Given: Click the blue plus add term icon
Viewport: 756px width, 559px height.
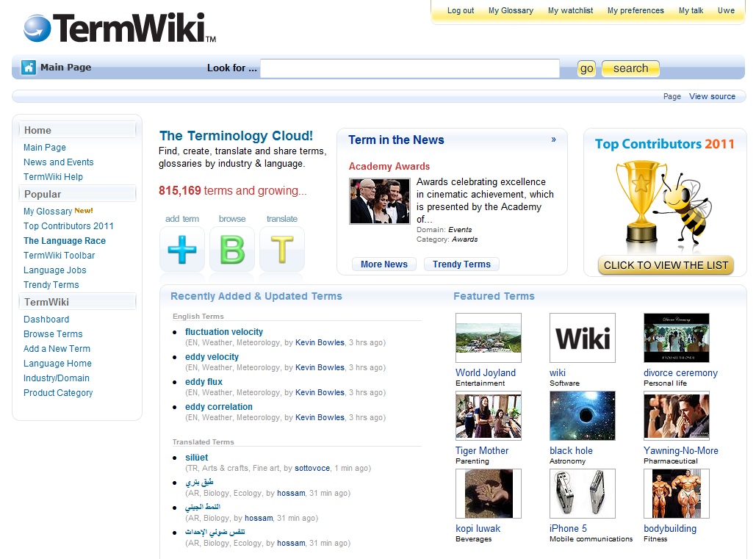Looking at the screenshot, I should point(182,250).
